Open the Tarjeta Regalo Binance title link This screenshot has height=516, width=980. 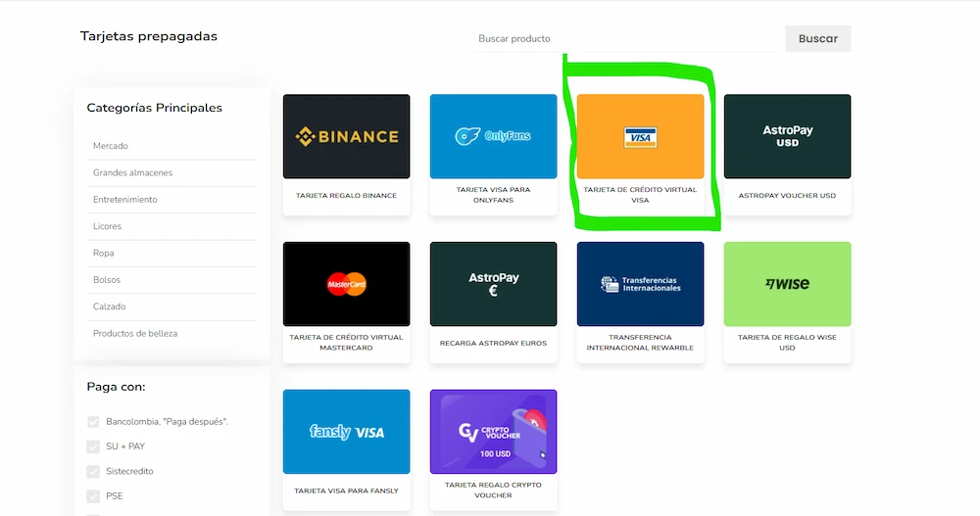(346, 196)
